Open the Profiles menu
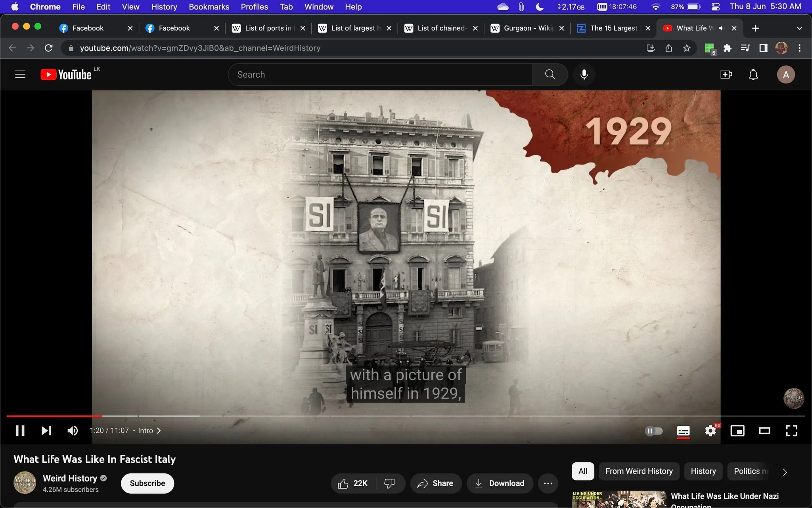 (255, 7)
